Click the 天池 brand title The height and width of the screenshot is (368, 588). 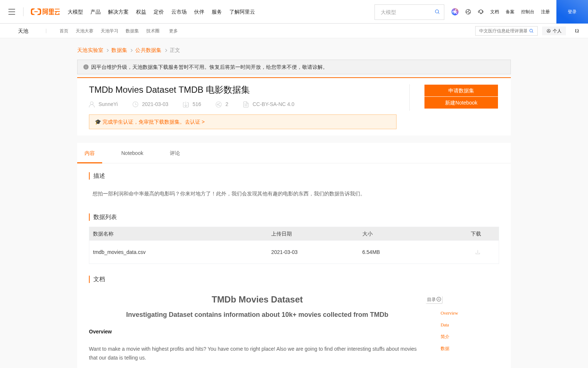tap(23, 31)
